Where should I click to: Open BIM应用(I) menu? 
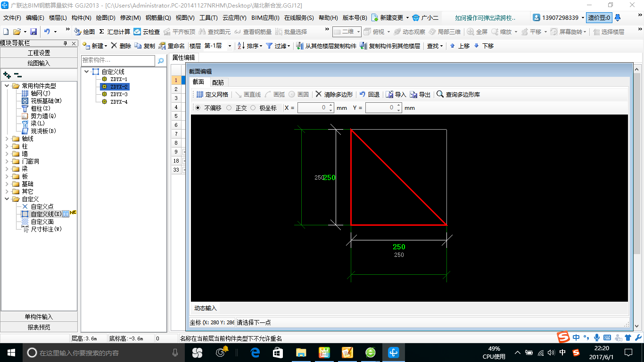point(265,17)
